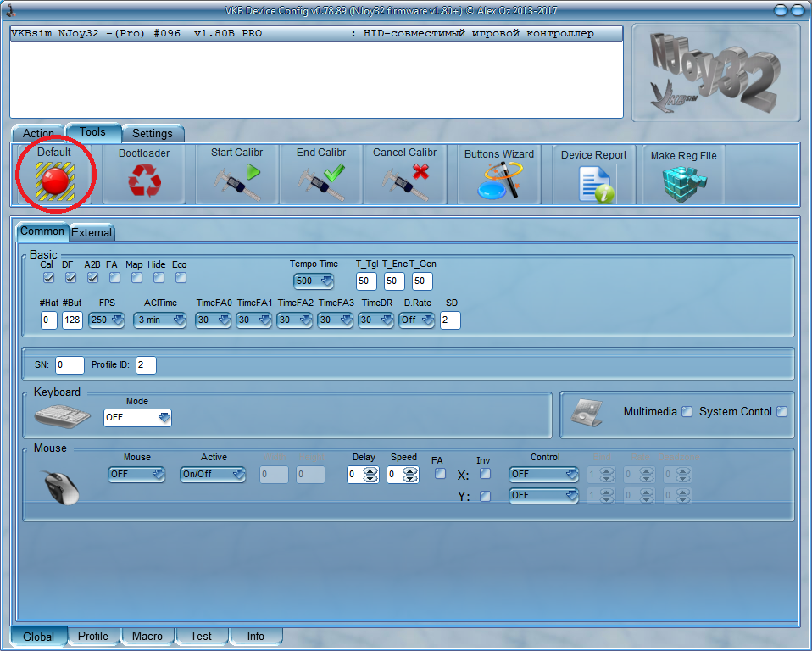Image resolution: width=812 pixels, height=651 pixels.
Task: Enable the System Contol checkbox
Action: click(x=782, y=412)
